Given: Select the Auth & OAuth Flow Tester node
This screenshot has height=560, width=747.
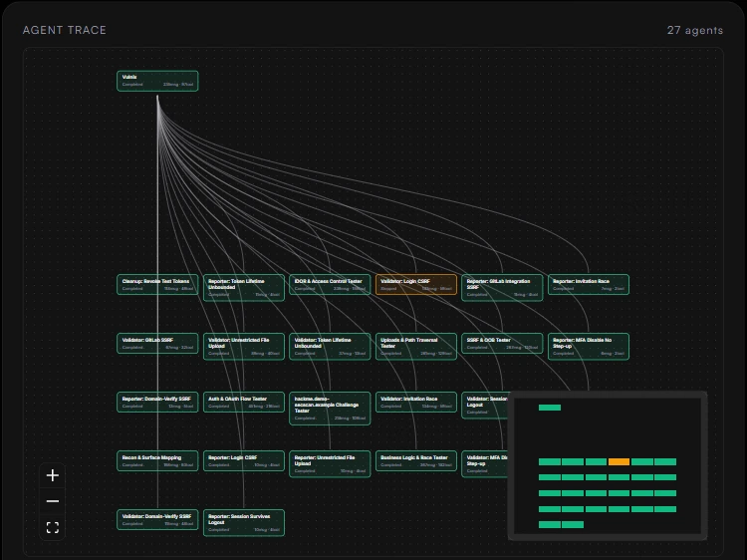Looking at the screenshot, I should [x=244, y=403].
